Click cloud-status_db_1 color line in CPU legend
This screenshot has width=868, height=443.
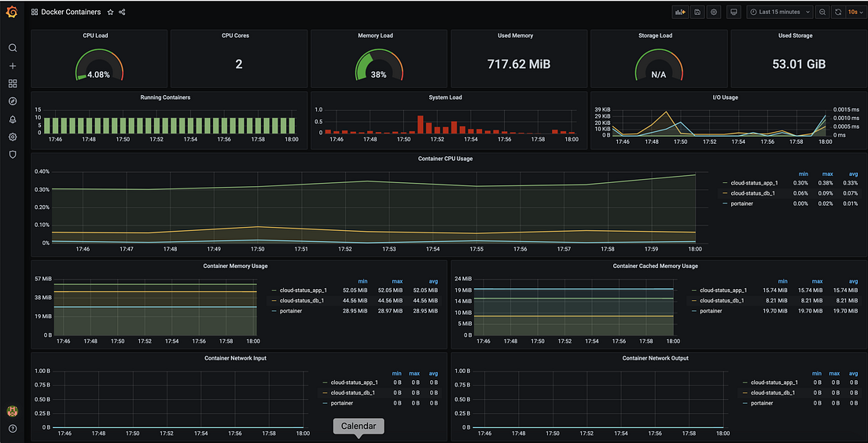coord(725,193)
